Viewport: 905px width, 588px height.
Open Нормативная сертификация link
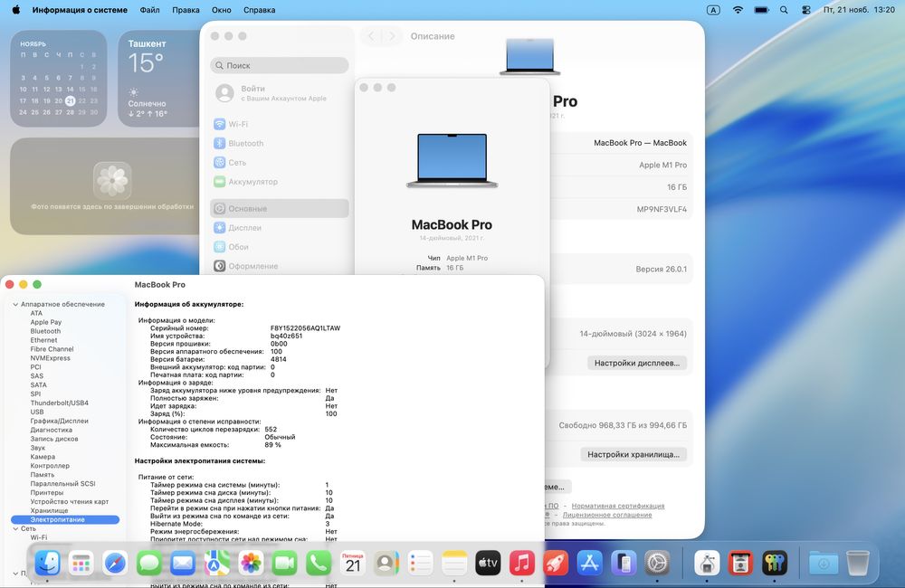pos(617,506)
